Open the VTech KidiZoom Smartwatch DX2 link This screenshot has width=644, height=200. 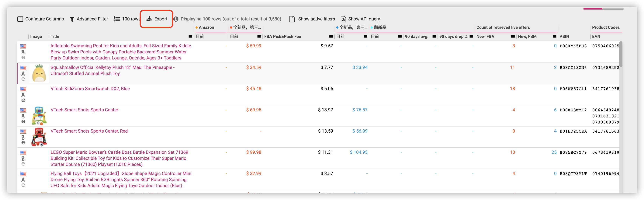tap(90, 89)
